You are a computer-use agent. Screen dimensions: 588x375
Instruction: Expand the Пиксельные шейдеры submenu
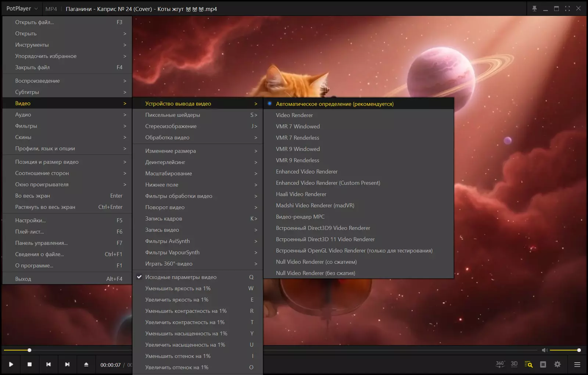(198, 115)
